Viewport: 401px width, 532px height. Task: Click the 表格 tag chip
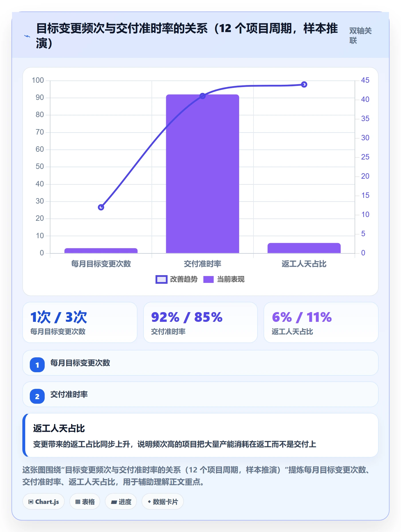85,502
